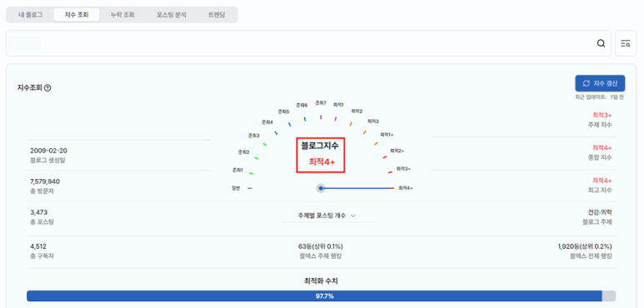Click the gauge needle pivot knob
This screenshot has height=308, width=644.
click(x=321, y=188)
